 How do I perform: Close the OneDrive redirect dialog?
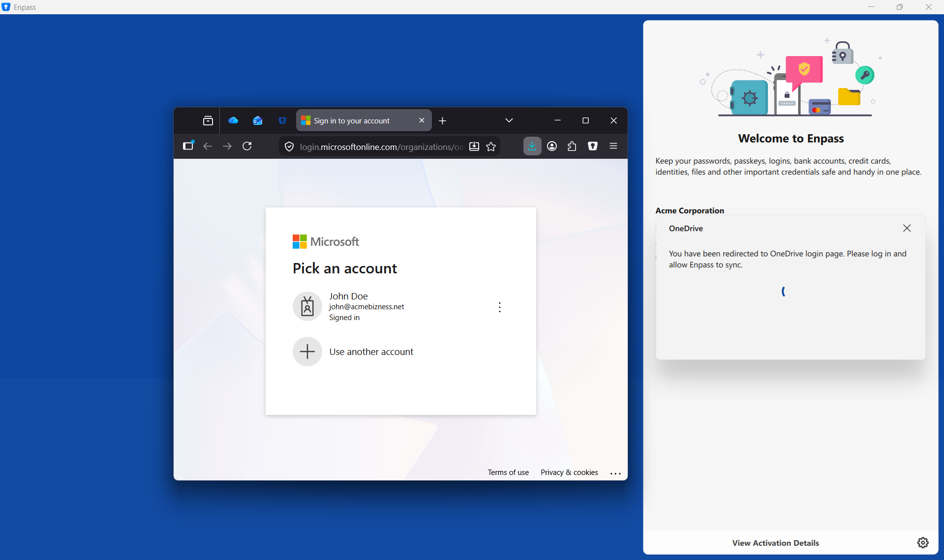pos(907,228)
